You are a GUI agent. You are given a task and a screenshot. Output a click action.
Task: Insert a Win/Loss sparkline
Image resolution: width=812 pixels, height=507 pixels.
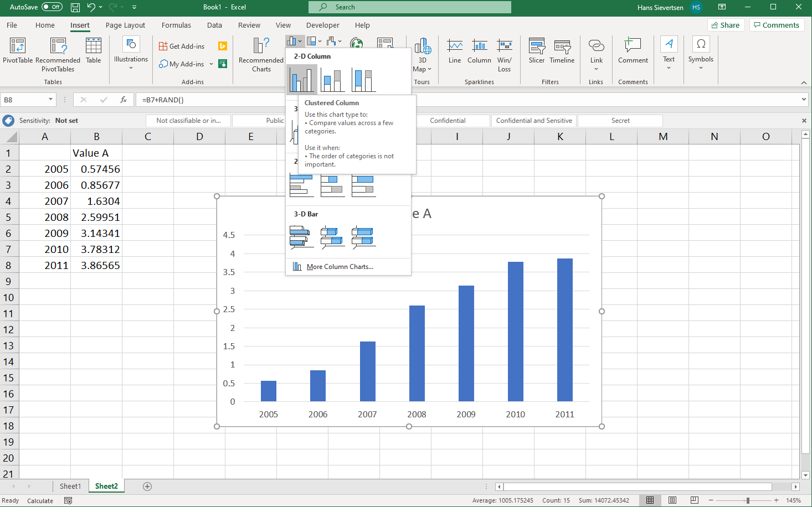(504, 54)
